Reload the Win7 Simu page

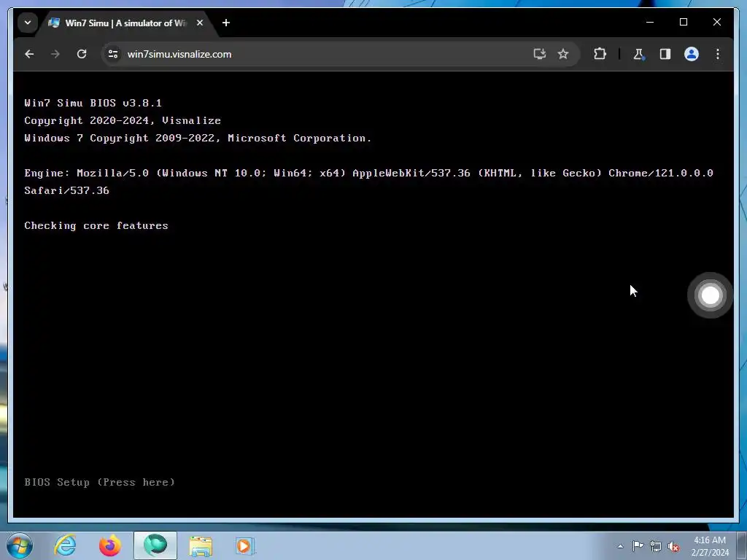pyautogui.click(x=82, y=54)
